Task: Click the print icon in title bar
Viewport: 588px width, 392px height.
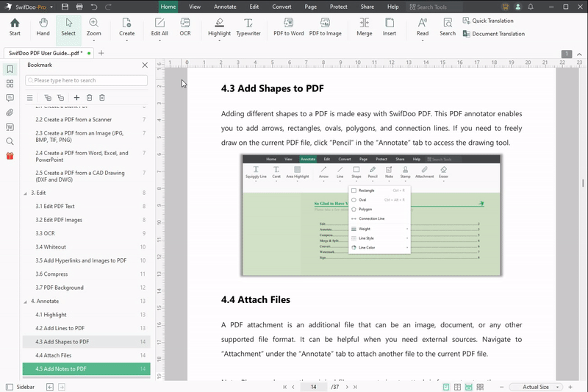Action: coord(79,7)
